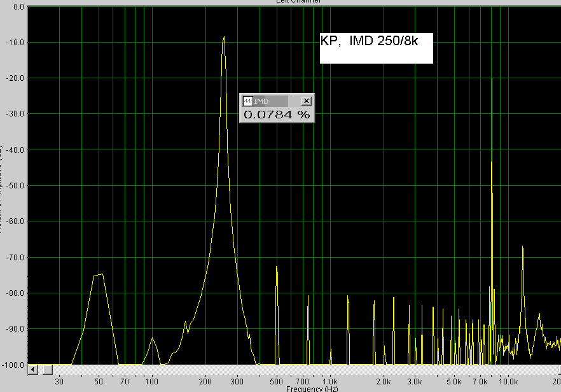Click the -100.0 amplitude axis label
Screen dimensions: 561x392
[13, 365]
